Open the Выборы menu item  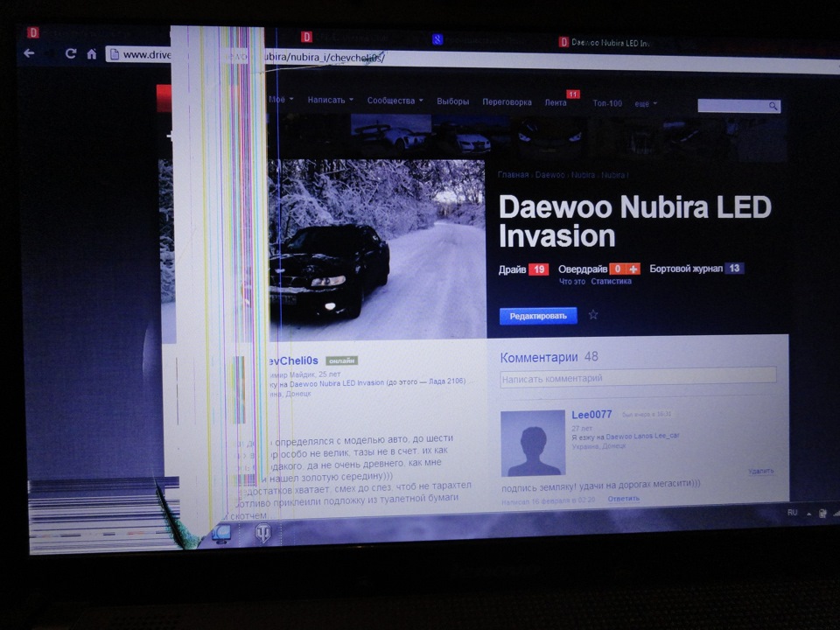[452, 101]
